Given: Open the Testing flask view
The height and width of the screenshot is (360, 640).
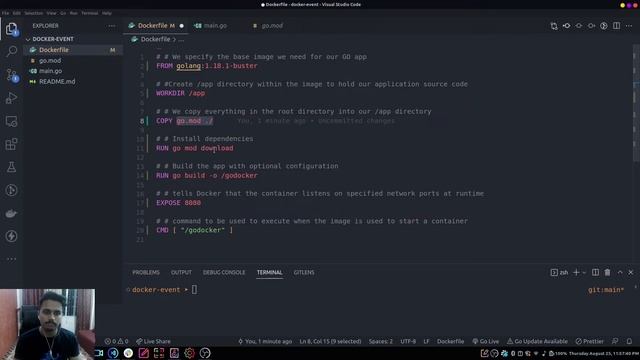Looking at the screenshot, I should point(11,167).
